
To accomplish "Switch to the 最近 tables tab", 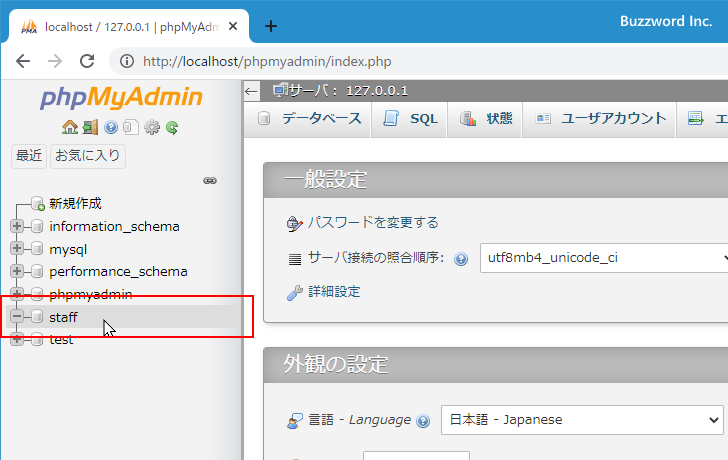I will coord(29,155).
